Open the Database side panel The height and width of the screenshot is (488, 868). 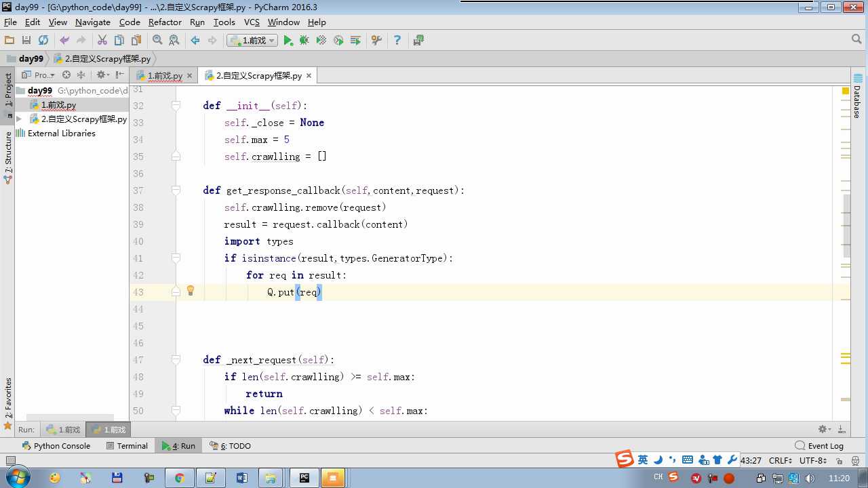(x=858, y=97)
